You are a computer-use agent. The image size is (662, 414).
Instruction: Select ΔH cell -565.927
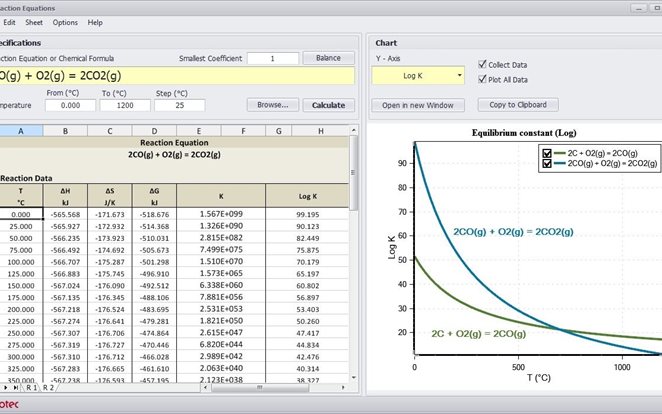pyautogui.click(x=65, y=226)
